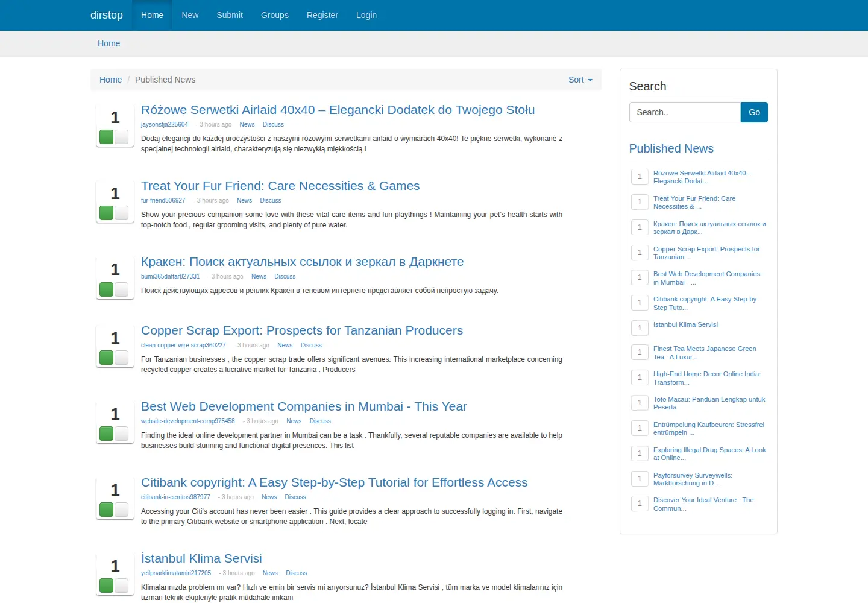
Task: Upvote the İstanbul Klima Servisi post
Action: 107,586
